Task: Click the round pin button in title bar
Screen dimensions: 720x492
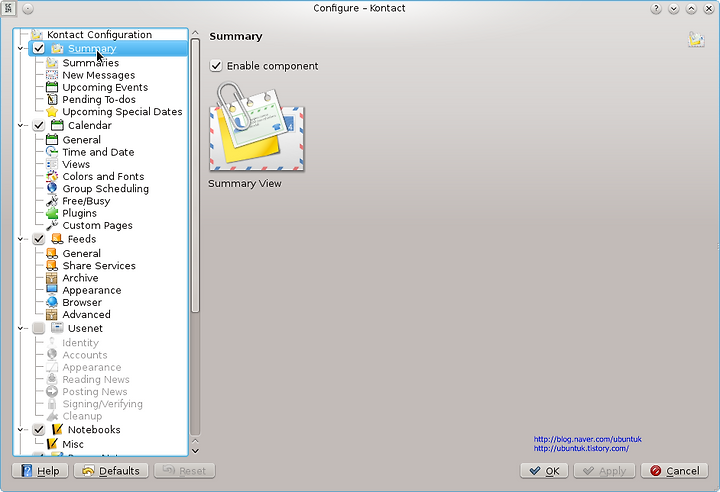Action: click(28, 9)
